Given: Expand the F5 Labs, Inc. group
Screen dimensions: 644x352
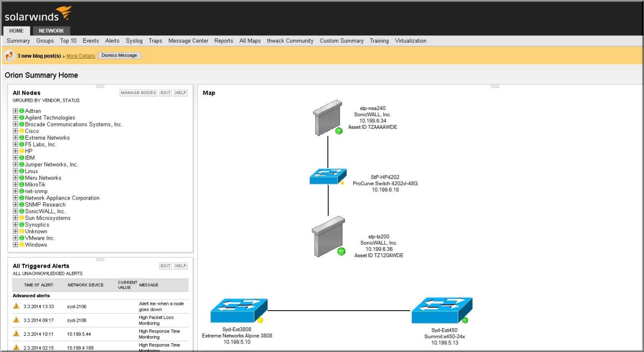Looking at the screenshot, I should click(x=15, y=145).
